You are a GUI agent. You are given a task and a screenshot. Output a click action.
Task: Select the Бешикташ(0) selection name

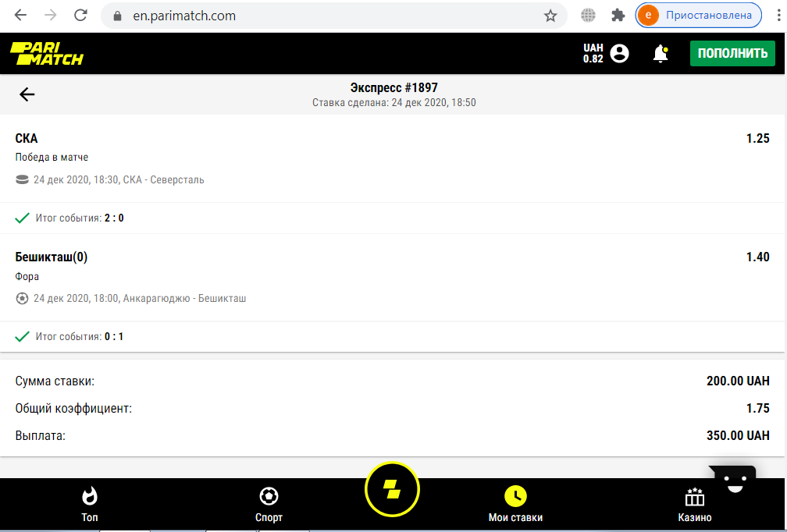(x=52, y=257)
